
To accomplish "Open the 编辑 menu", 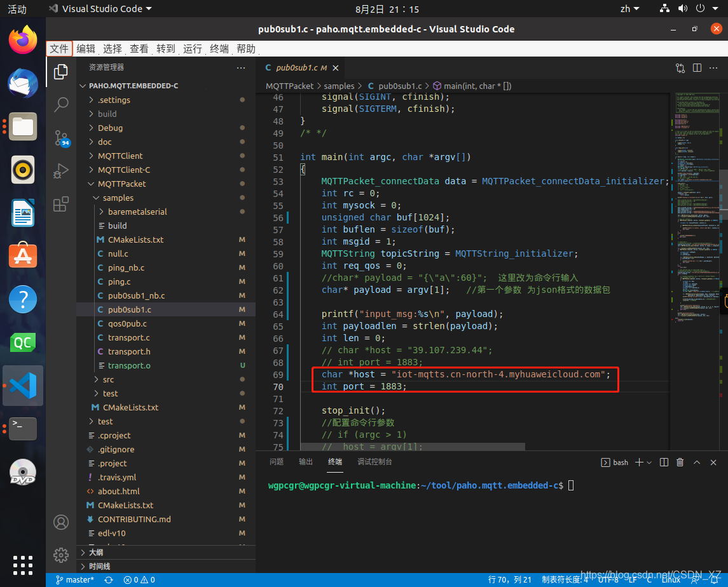I will (x=86, y=49).
